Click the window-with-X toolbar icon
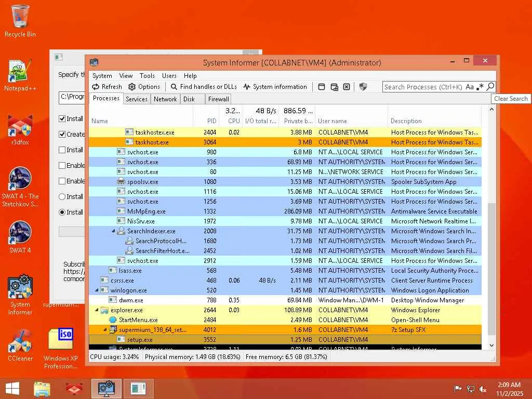The image size is (532, 399). tap(347, 87)
